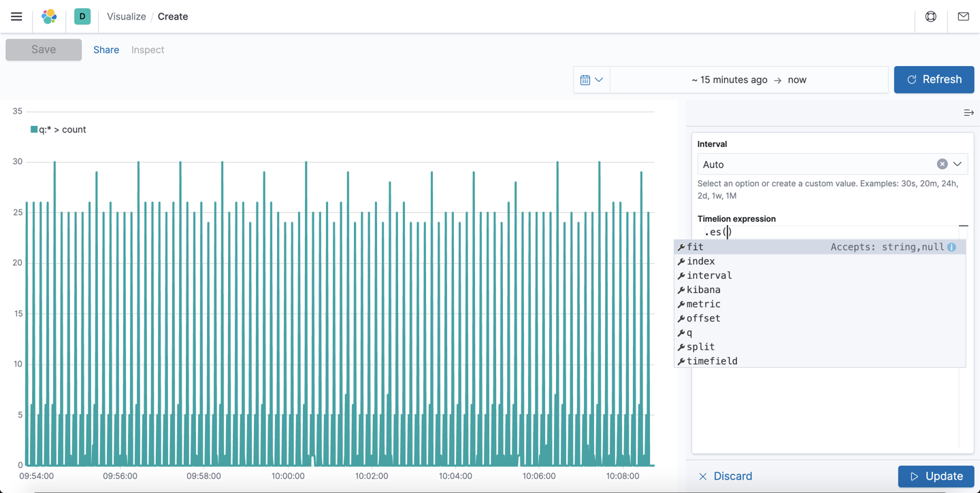Click the info icon next to fit suggestion
The height and width of the screenshot is (493, 980).
coord(951,247)
